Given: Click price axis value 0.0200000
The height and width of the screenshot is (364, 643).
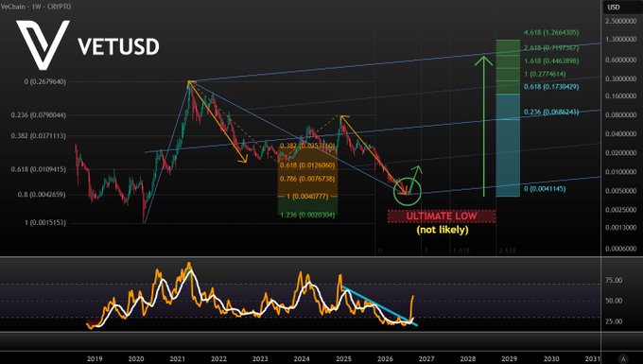Looking at the screenshot, I should click(x=621, y=153).
